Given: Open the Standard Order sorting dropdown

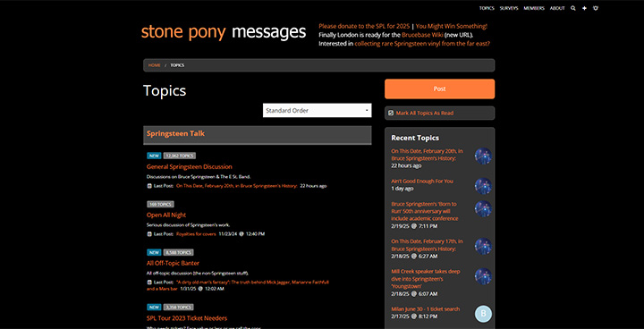Looking at the screenshot, I should coord(317,111).
